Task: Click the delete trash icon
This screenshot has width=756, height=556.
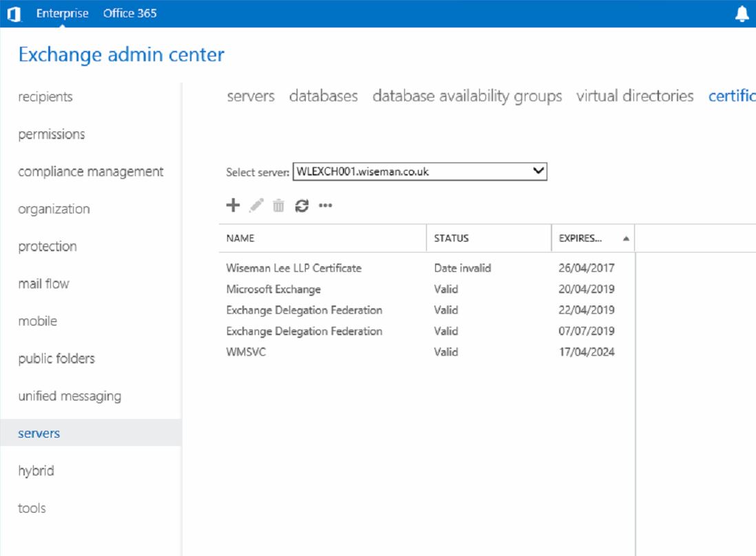Action: (278, 205)
